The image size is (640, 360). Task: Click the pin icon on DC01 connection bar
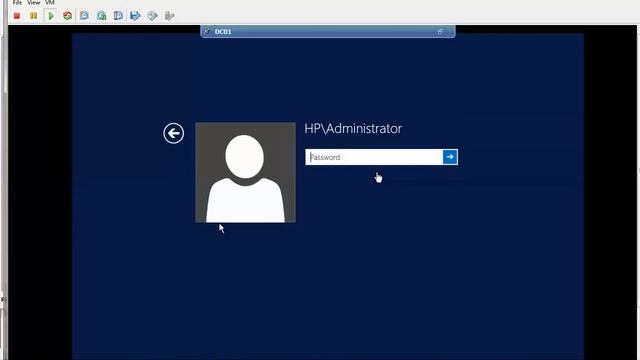click(207, 31)
